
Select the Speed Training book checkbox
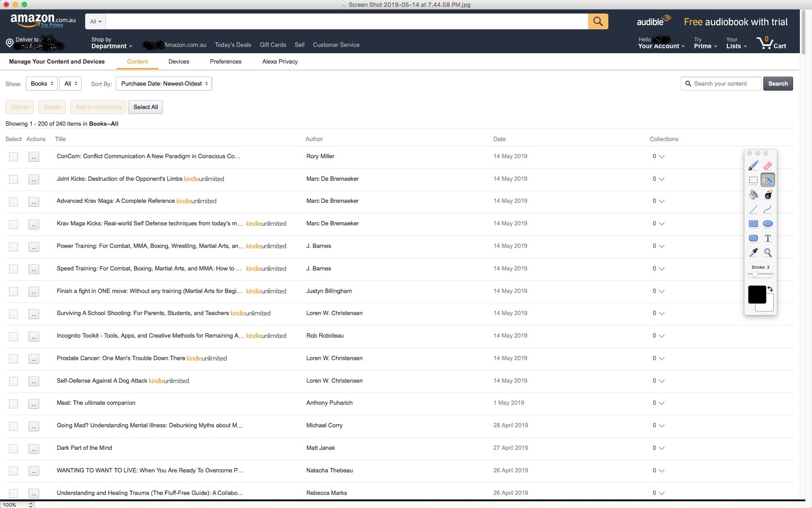(x=14, y=269)
